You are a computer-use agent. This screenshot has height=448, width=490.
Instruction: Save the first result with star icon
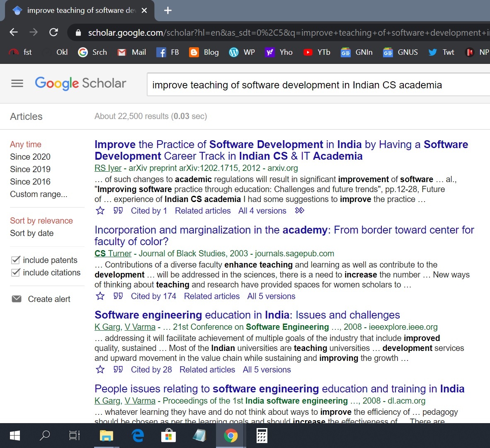point(100,211)
